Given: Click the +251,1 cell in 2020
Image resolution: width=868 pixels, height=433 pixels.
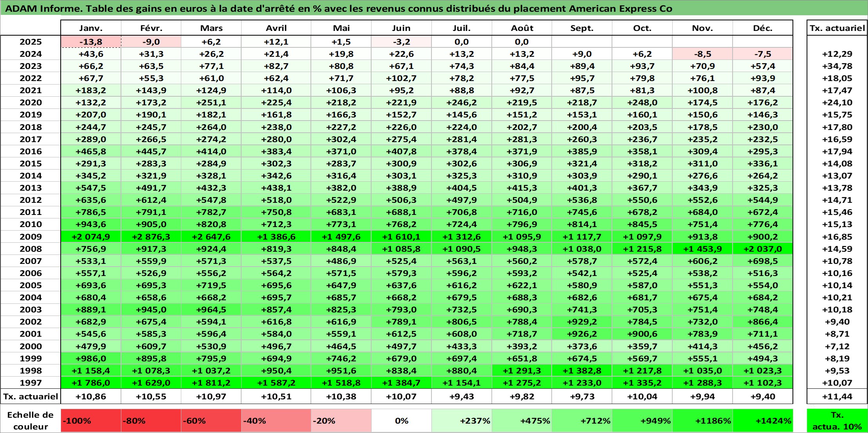Looking at the screenshot, I should pyautogui.click(x=211, y=102).
